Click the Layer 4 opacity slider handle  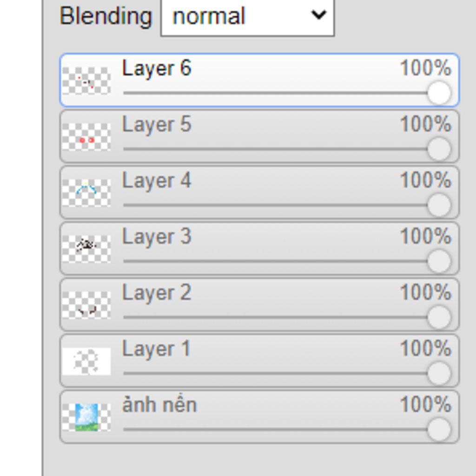click(439, 205)
